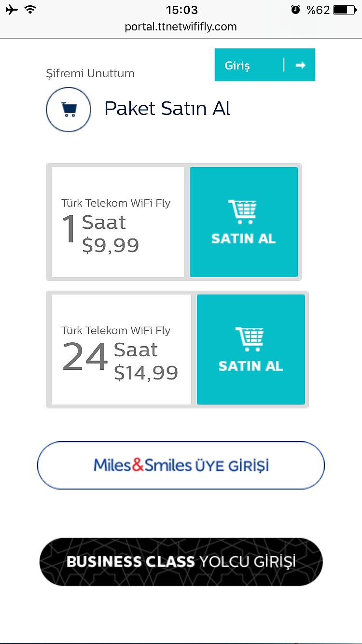Viewport: 362px width, 644px height.
Task: Open Miles&Smiles ÜYE GİRİŞİ login
Action: (x=181, y=465)
